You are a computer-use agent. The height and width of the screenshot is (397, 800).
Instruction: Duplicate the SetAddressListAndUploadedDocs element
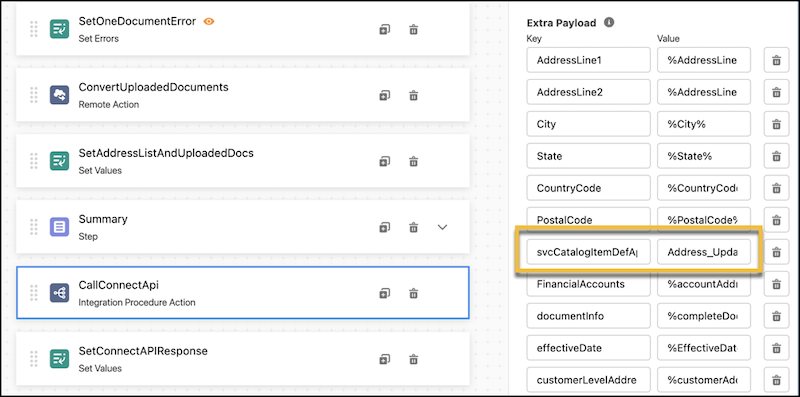385,161
